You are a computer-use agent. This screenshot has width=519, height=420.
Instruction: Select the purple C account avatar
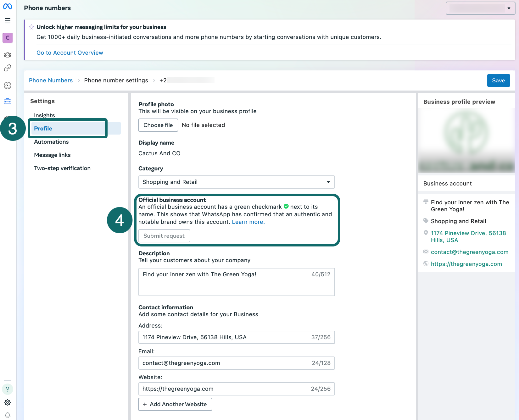click(8, 38)
